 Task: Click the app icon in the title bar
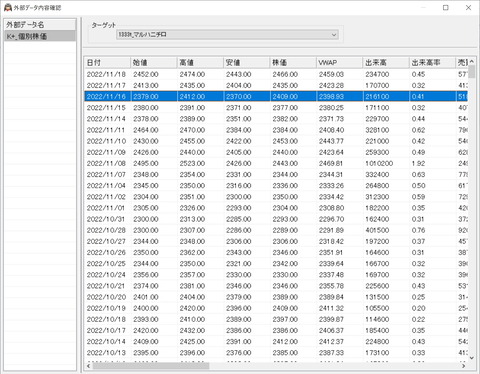pyautogui.click(x=8, y=7)
